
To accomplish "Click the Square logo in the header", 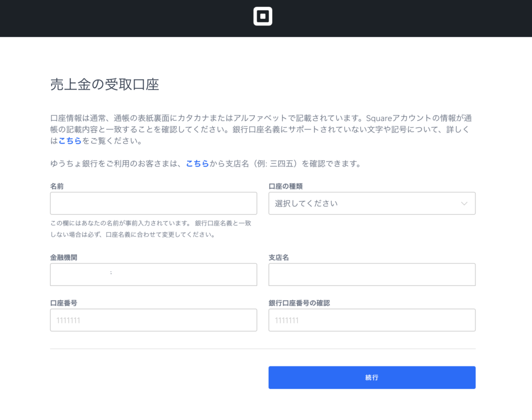I will click(262, 17).
